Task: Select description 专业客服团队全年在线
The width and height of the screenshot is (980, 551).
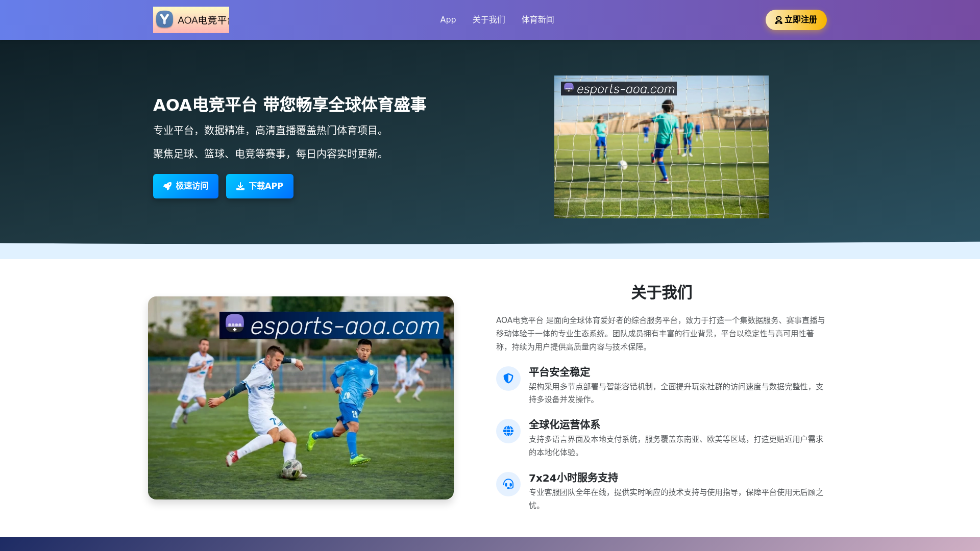Action: pyautogui.click(x=676, y=499)
